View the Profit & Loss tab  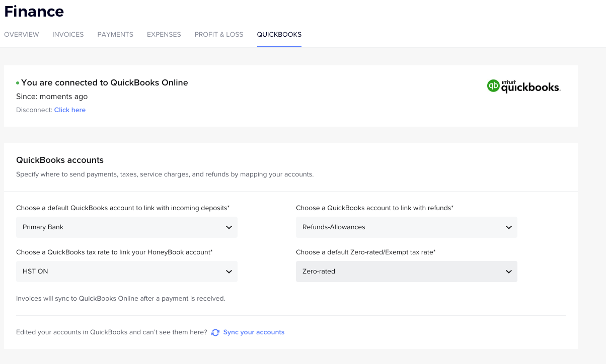point(219,35)
